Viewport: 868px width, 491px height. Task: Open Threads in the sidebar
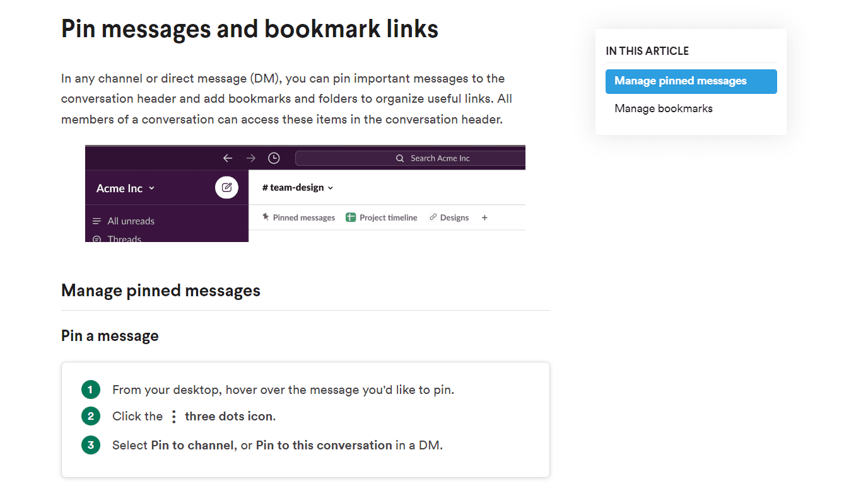click(124, 239)
